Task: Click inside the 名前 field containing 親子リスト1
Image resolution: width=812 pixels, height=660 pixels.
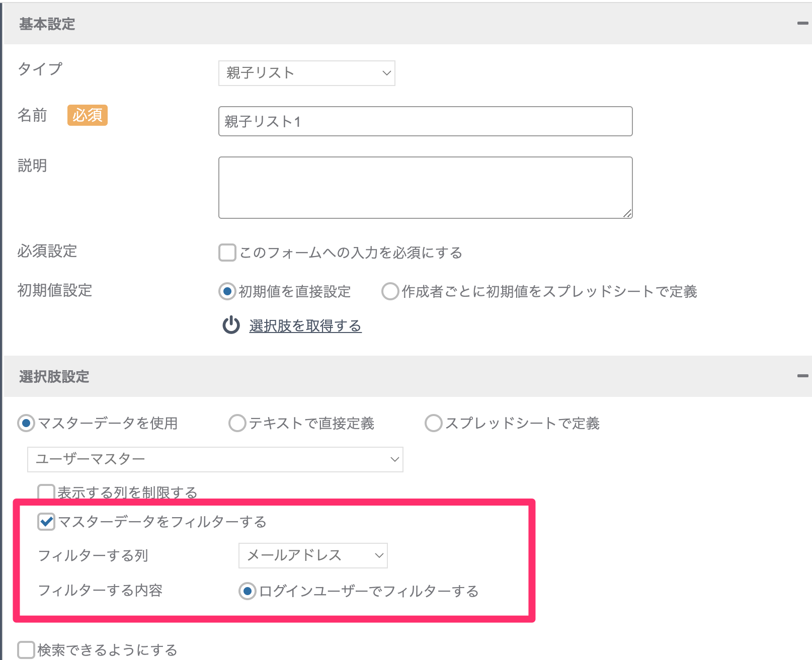Action: 425,121
